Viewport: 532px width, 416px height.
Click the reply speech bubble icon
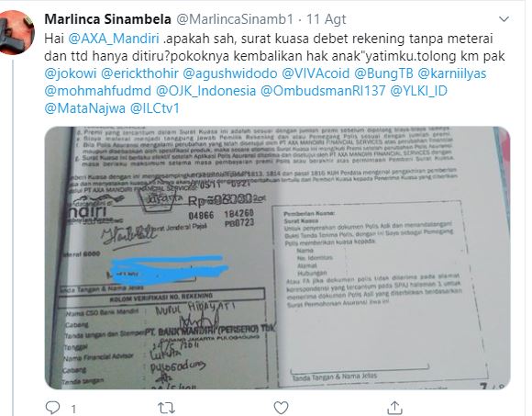click(x=52, y=408)
